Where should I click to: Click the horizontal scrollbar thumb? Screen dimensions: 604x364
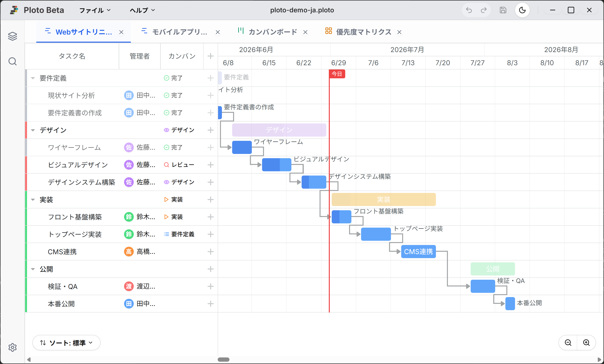[224, 359]
